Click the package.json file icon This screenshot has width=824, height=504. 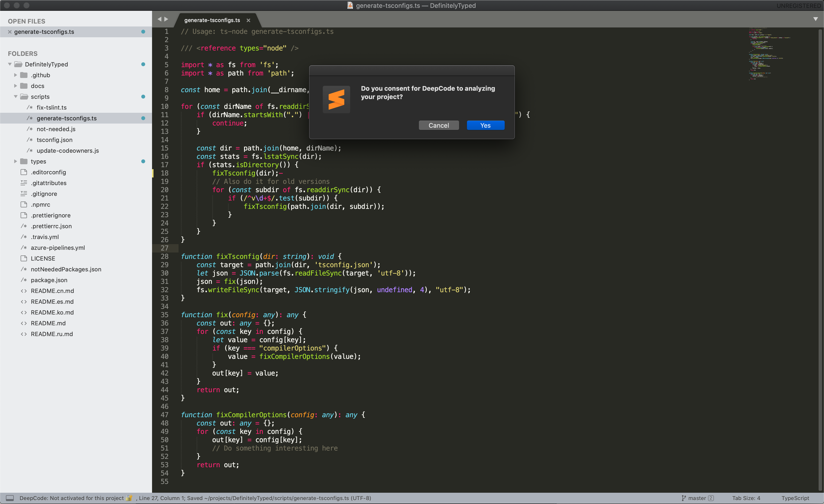click(x=24, y=280)
